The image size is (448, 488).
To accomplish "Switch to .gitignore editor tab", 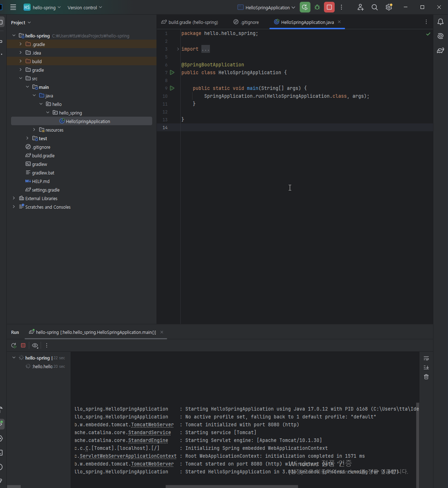I will (246, 22).
